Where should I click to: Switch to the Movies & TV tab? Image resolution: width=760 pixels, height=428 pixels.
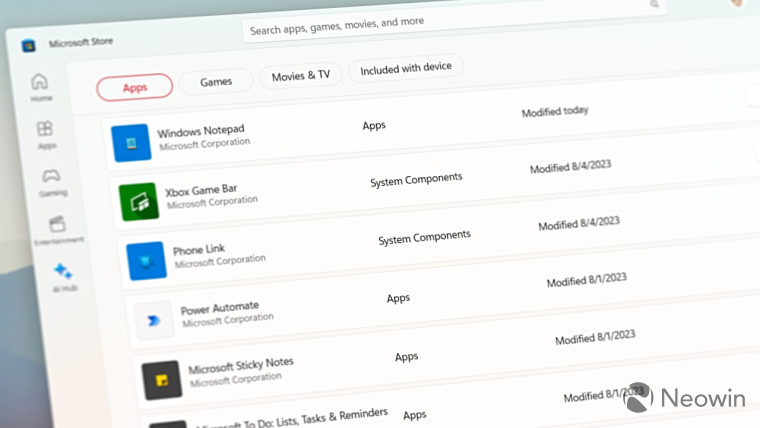pos(300,75)
